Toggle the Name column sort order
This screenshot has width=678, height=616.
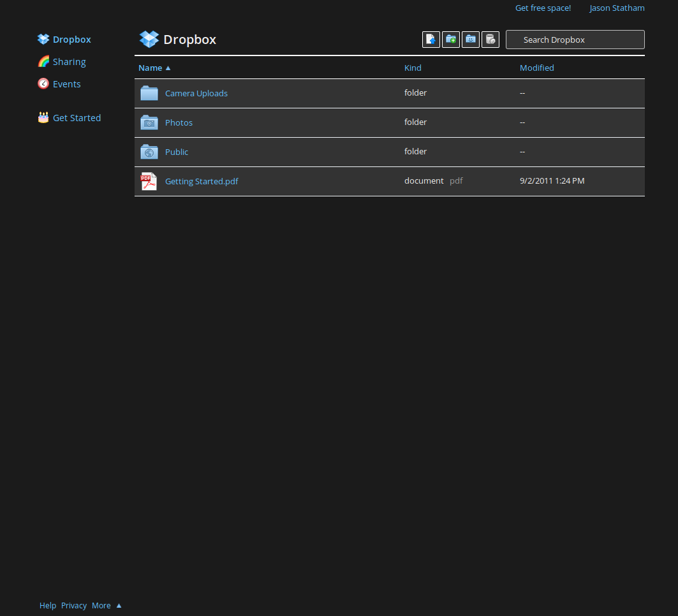[x=151, y=68]
